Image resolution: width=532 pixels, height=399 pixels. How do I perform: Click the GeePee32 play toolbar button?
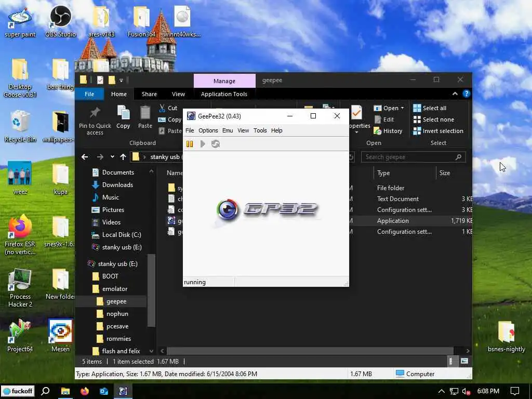[203, 144]
